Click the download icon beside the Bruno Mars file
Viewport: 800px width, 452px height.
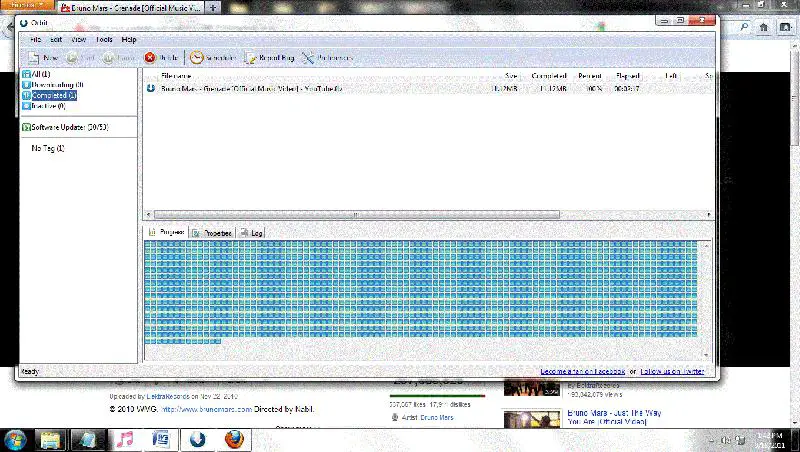[x=151, y=88]
